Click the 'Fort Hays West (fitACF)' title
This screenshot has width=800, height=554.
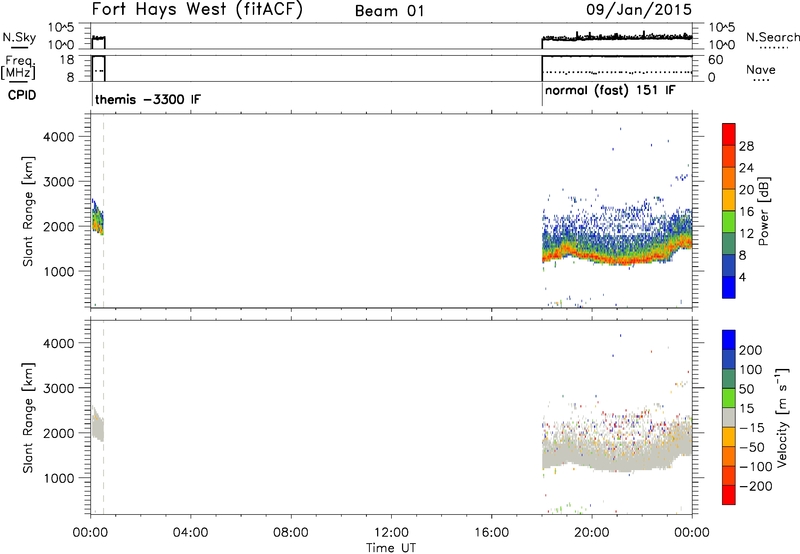tap(197, 10)
